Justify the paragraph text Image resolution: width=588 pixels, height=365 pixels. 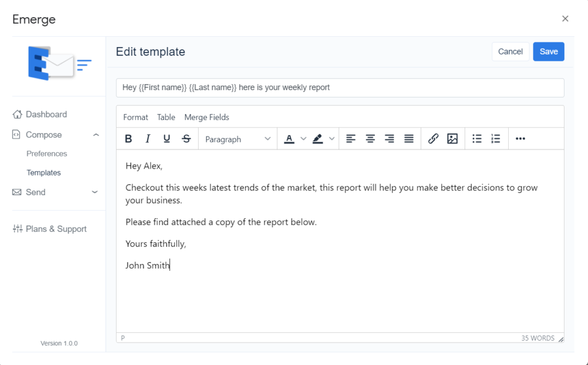pyautogui.click(x=409, y=139)
